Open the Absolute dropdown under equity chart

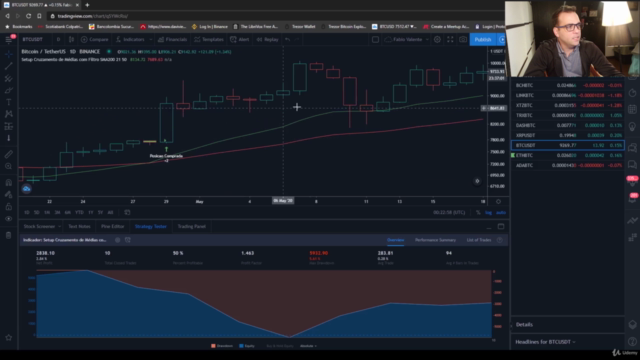tap(308, 346)
